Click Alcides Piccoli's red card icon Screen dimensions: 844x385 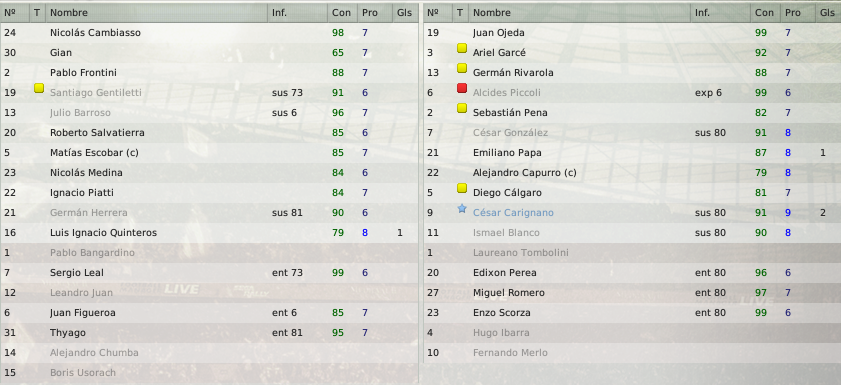click(x=462, y=88)
